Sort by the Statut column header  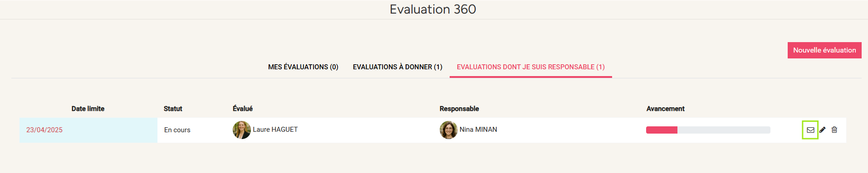173,109
